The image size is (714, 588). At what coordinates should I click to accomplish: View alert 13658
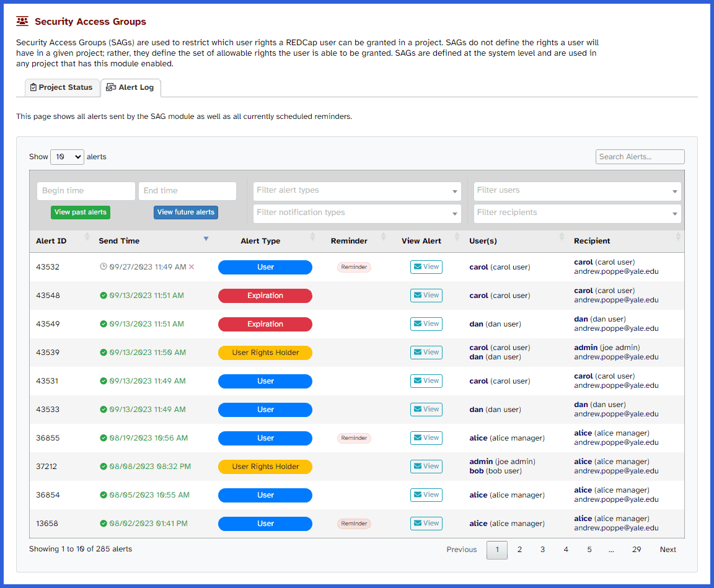pos(426,524)
